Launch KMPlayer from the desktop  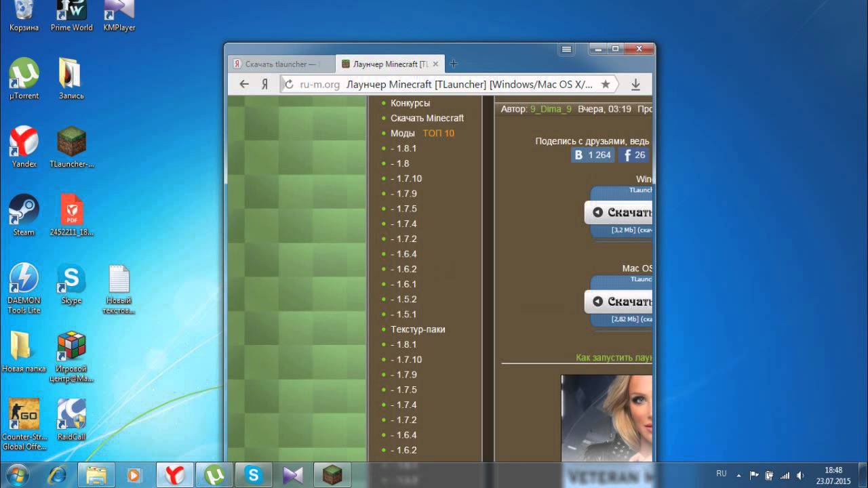coord(119,16)
